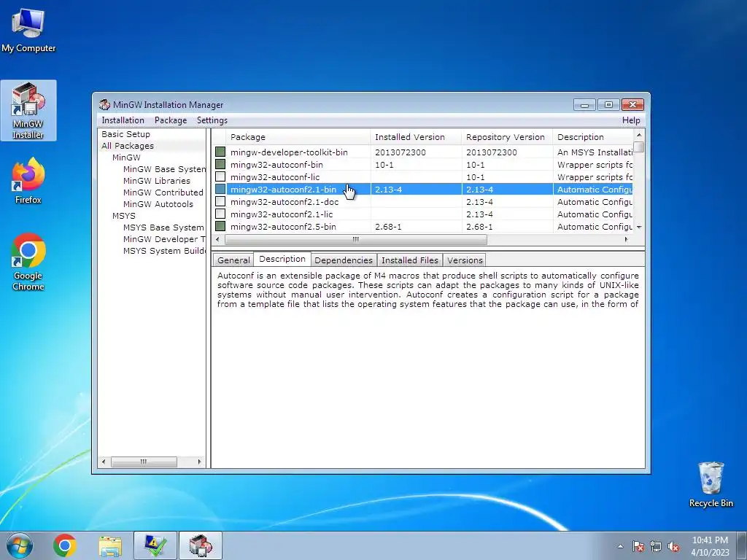Open the Versions tab

[465, 260]
